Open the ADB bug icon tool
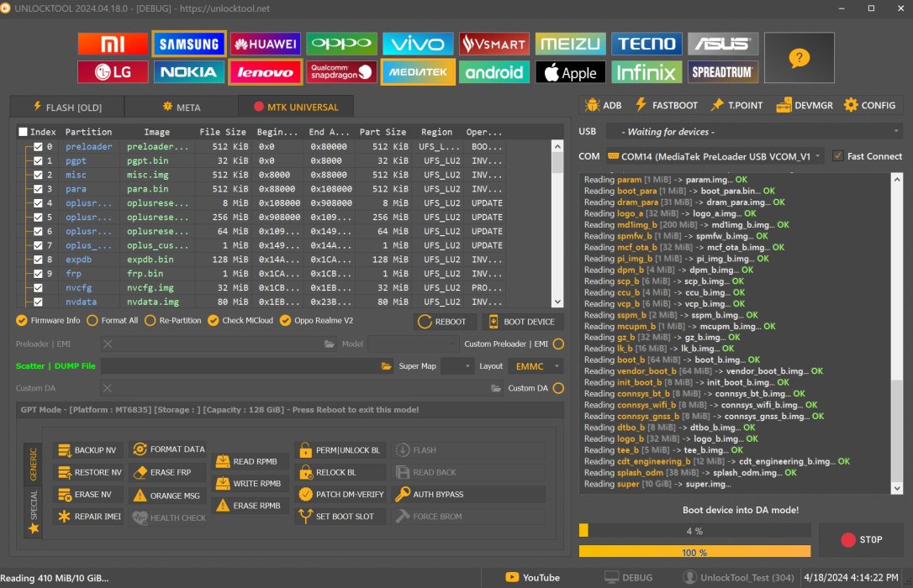The width and height of the screenshot is (913, 588). [x=603, y=105]
